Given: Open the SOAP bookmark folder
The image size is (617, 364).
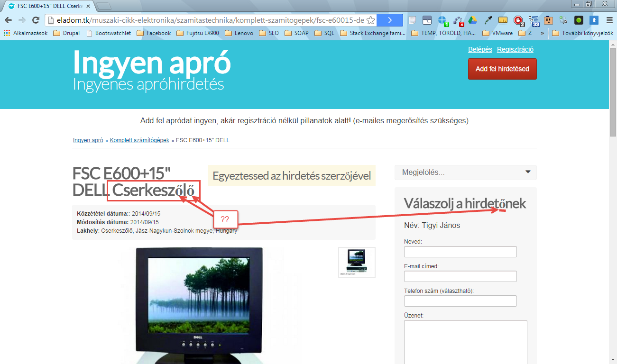Looking at the screenshot, I should 296,33.
